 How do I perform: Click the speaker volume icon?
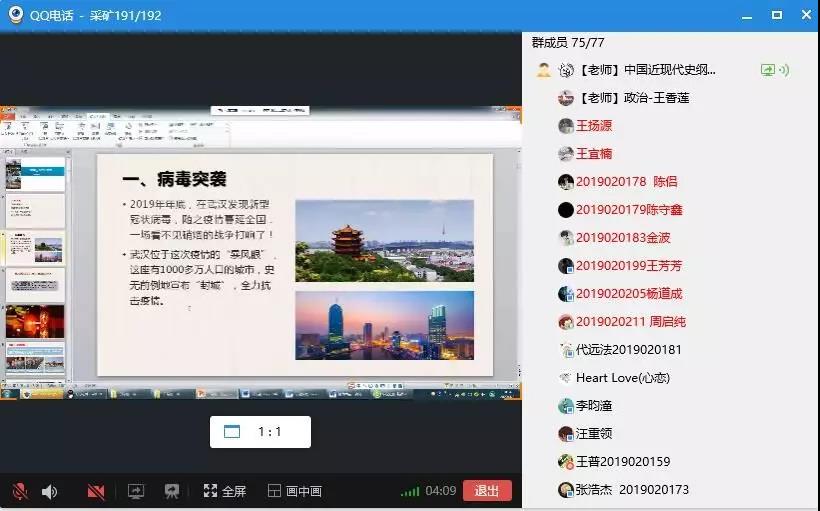pyautogui.click(x=49, y=491)
